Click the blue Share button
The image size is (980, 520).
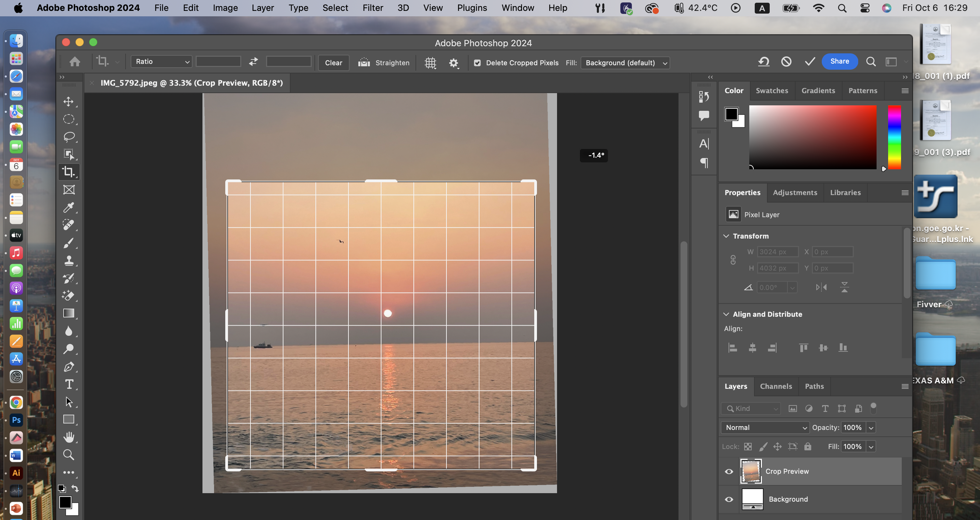click(x=839, y=62)
